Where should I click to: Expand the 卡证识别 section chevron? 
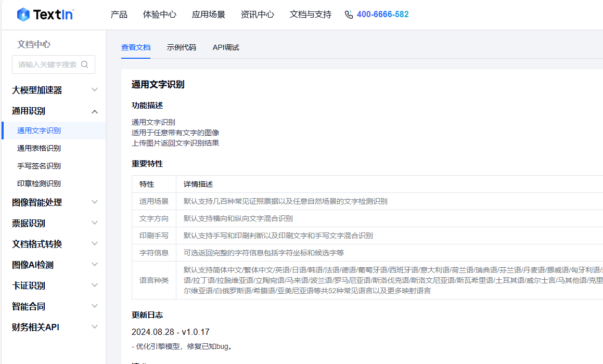[x=95, y=285]
